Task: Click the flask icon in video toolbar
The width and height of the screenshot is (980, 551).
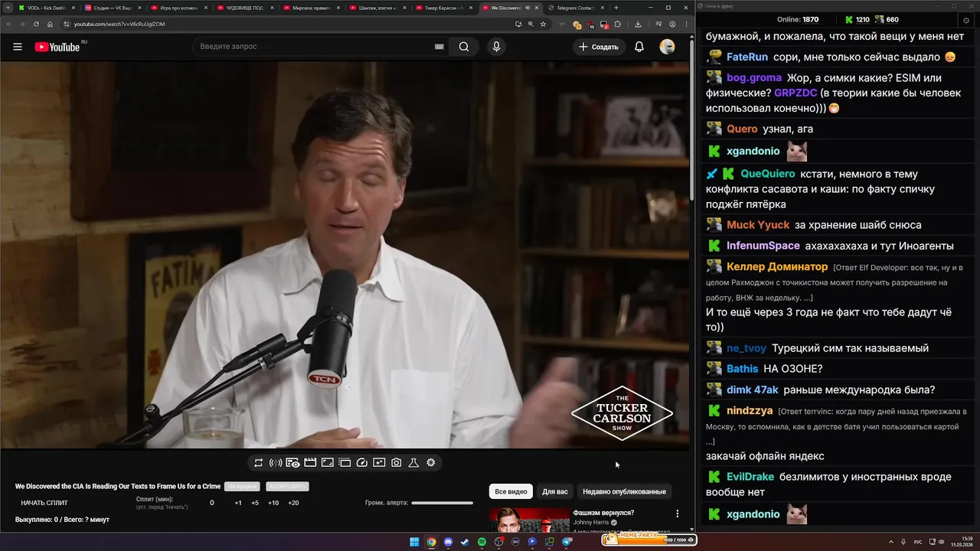Action: (x=413, y=463)
